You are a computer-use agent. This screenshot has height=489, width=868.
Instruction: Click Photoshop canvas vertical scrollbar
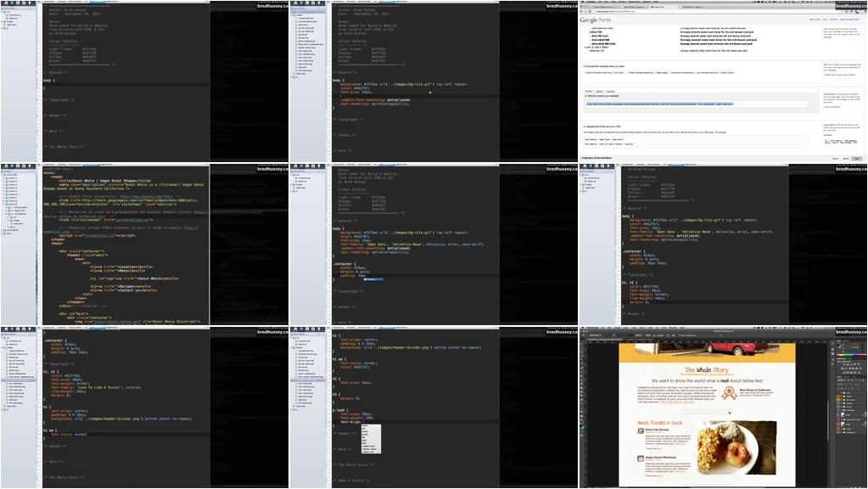(x=828, y=421)
